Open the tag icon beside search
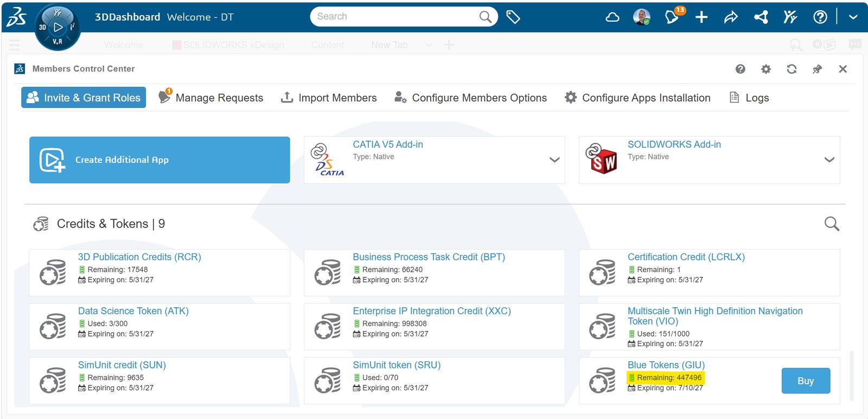The width and height of the screenshot is (868, 419). (x=513, y=17)
